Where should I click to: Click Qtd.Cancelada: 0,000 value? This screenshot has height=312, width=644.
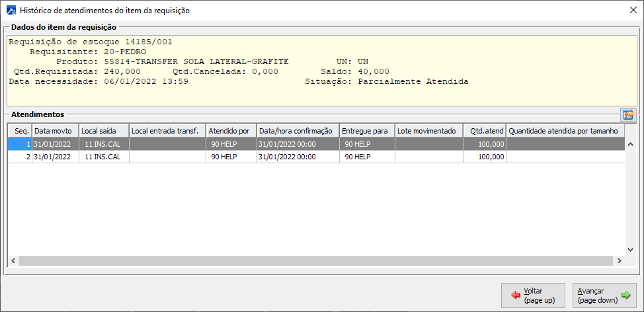point(265,71)
